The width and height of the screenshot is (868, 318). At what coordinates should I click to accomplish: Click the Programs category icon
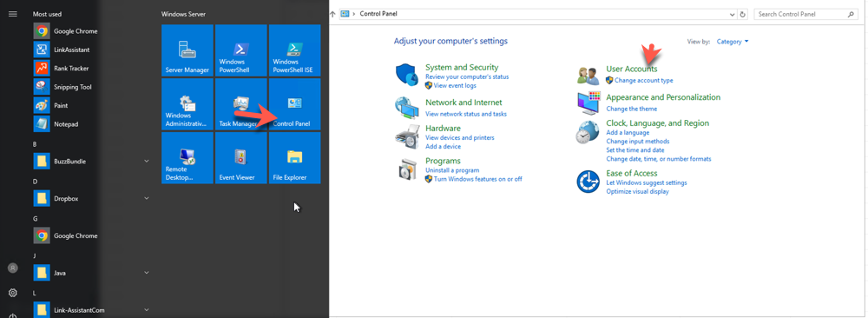coord(407,169)
